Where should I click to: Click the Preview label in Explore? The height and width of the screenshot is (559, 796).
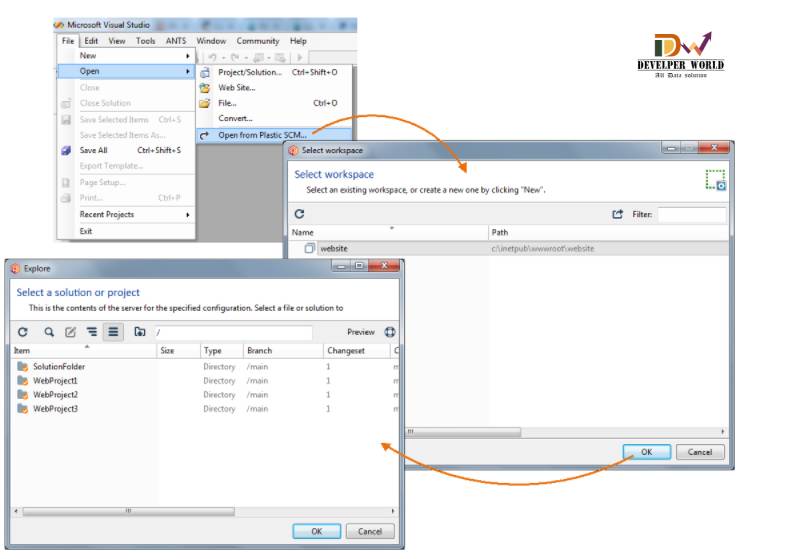(361, 332)
